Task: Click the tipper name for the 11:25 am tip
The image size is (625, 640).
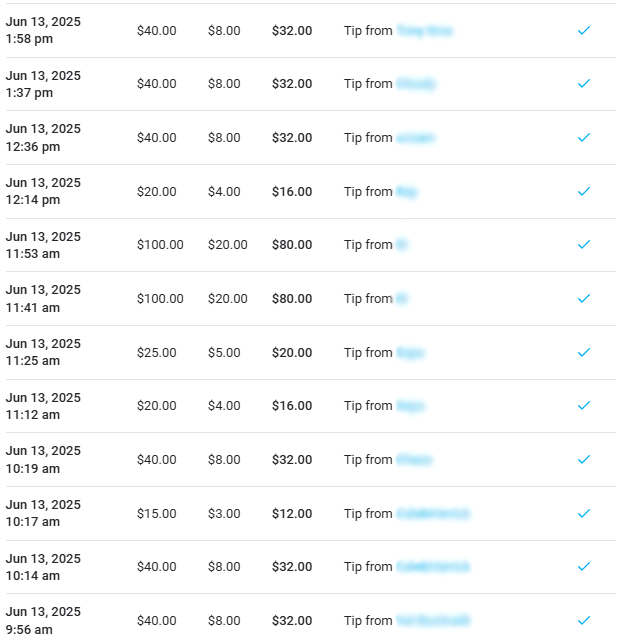Action: click(410, 353)
